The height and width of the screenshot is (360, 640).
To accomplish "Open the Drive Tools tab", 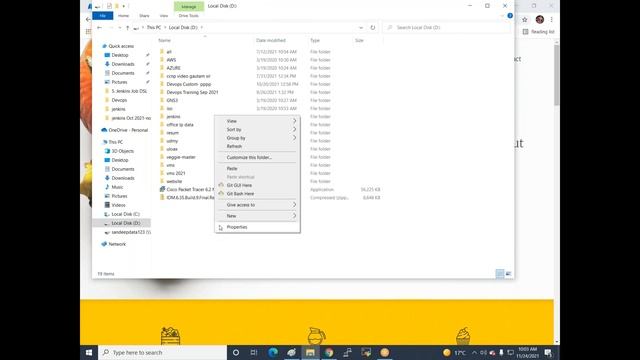I will coord(189,16).
